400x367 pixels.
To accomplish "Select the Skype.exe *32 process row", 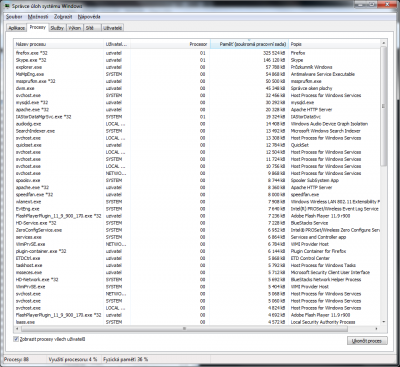I will [x=197, y=60].
